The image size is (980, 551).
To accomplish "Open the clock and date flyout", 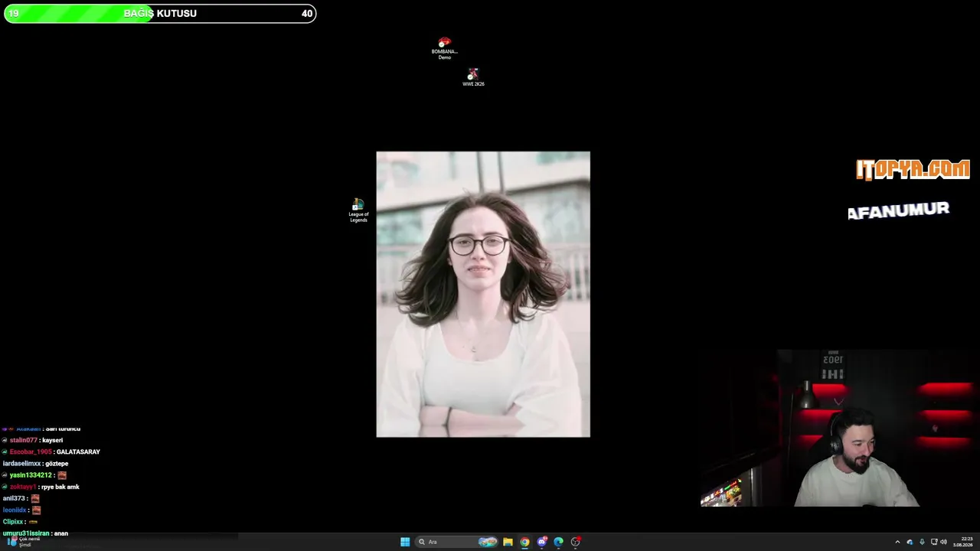I will click(962, 542).
